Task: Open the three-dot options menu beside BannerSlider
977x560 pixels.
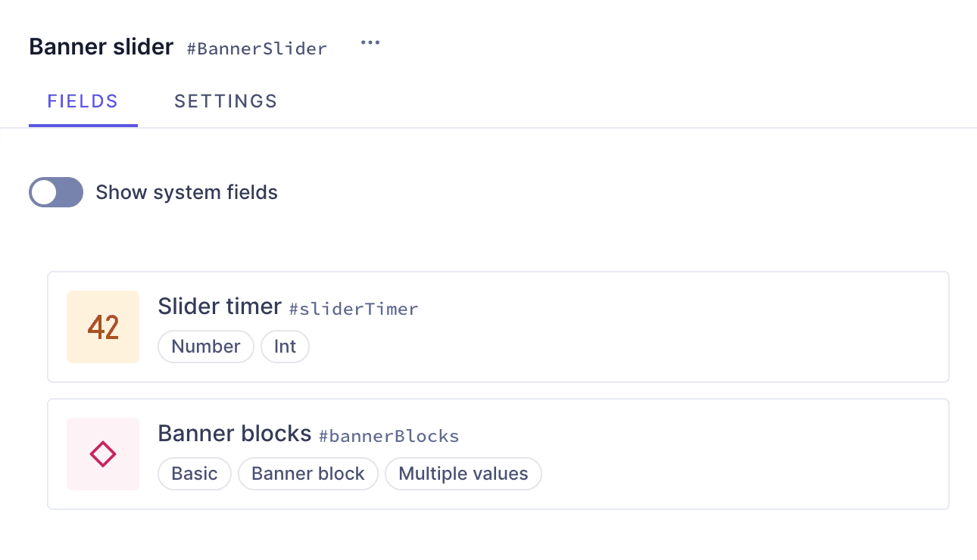Action: (x=370, y=43)
